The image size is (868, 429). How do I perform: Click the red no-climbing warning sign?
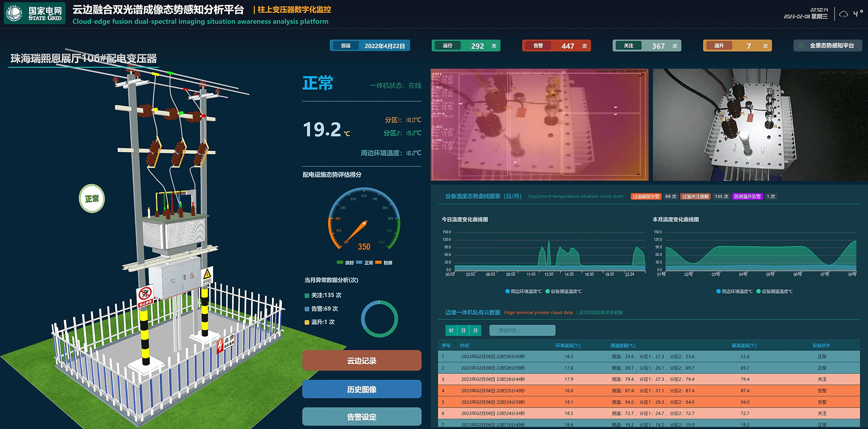click(145, 294)
